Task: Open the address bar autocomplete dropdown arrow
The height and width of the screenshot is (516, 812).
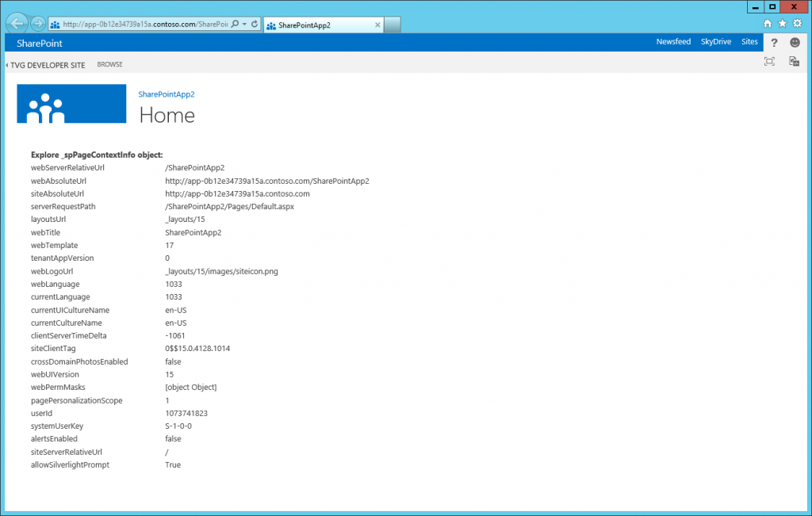Action: 244,24
